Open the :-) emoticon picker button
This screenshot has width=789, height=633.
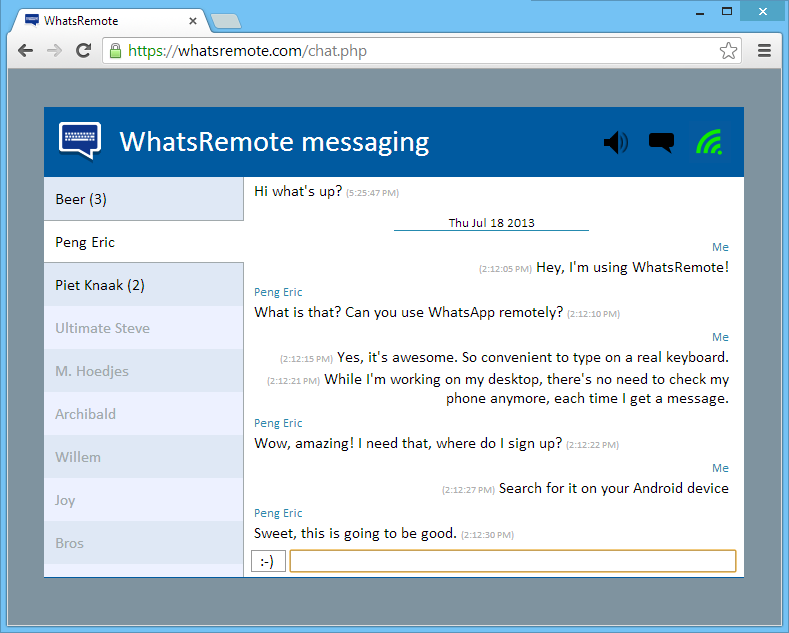[x=268, y=561]
